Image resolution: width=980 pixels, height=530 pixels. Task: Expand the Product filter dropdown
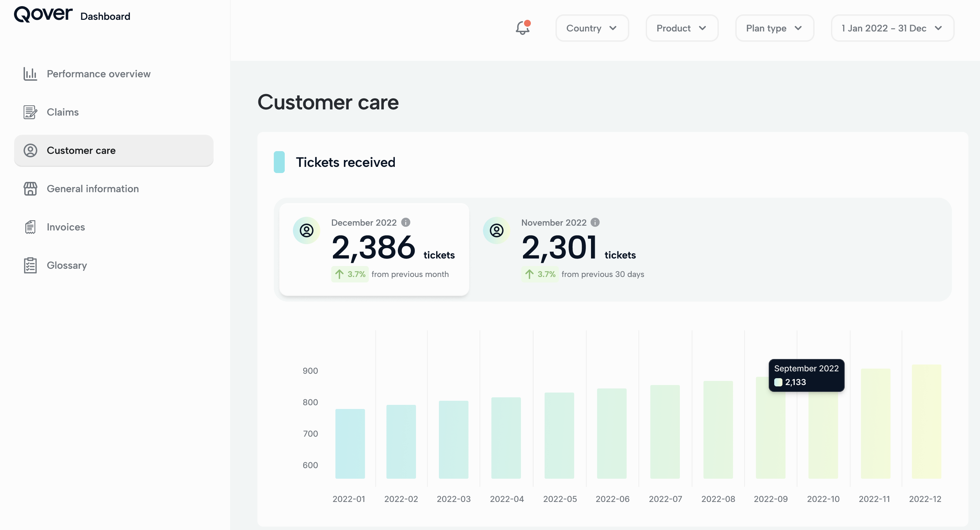pos(681,28)
